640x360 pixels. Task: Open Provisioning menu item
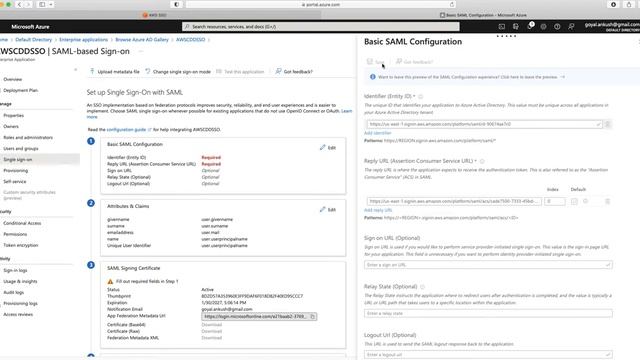click(16, 171)
